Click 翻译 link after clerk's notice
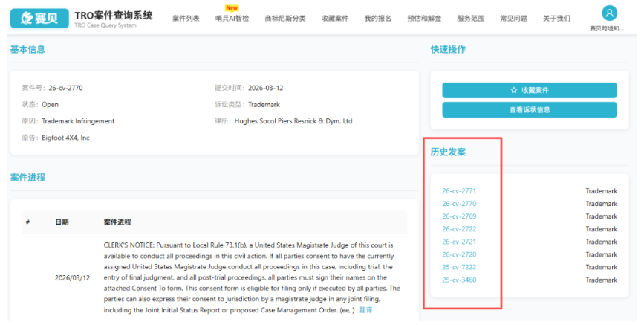The image size is (644, 325). (366, 309)
